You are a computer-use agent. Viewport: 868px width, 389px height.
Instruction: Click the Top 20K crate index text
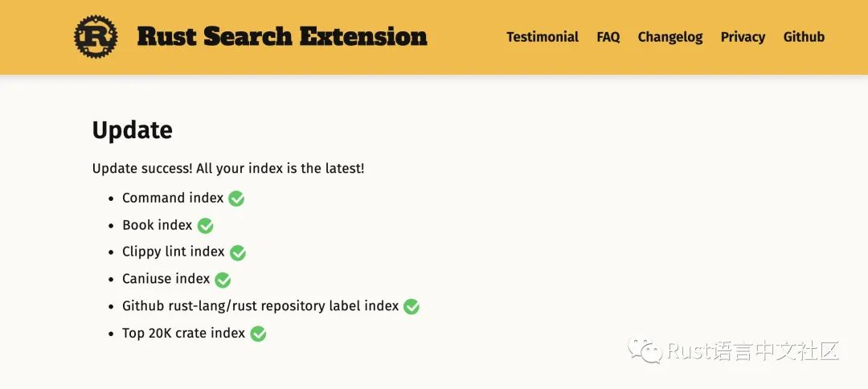coord(184,333)
